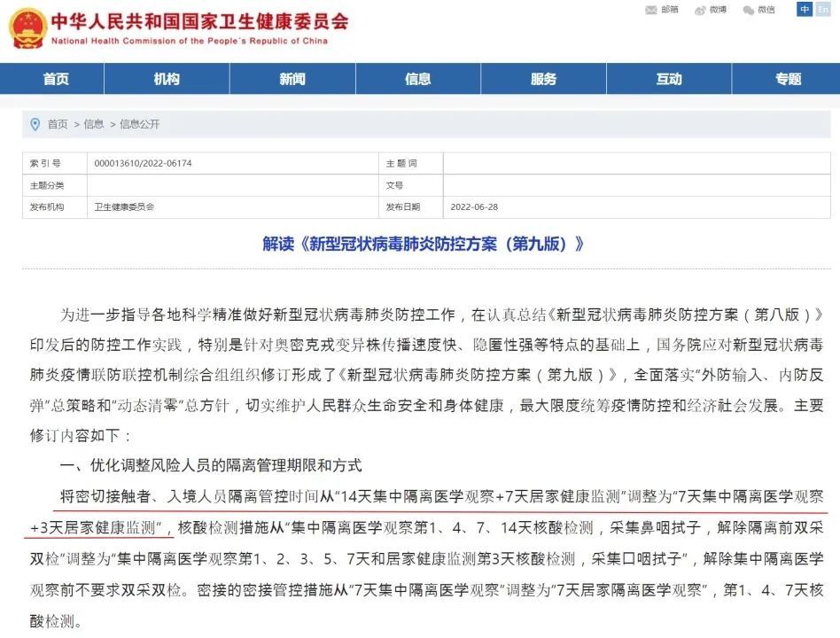Click 信息 breadcrumb link

[94, 124]
